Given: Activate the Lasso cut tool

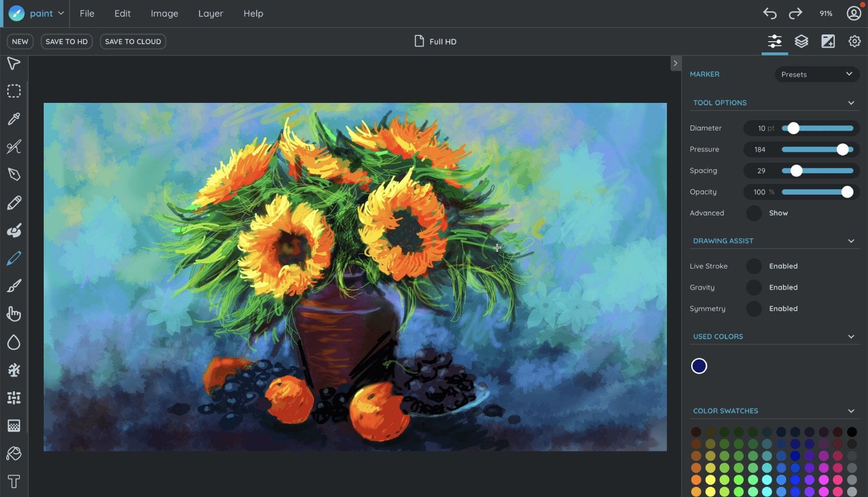Looking at the screenshot, I should pyautogui.click(x=14, y=147).
